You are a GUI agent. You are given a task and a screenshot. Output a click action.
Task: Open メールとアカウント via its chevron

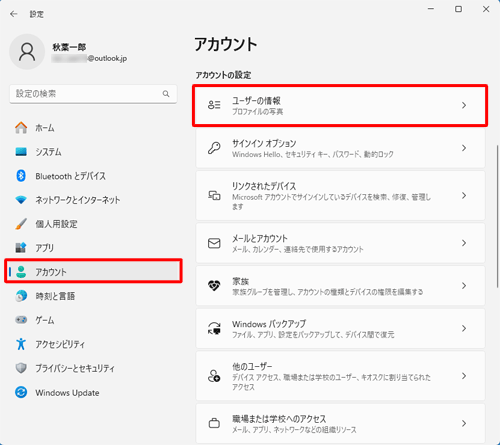coord(464,243)
